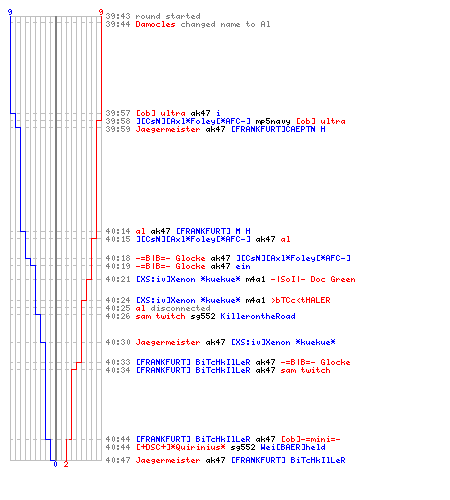Click the al disconnected event
Image resolution: width=450 pixels, height=500 pixels.
point(173,308)
